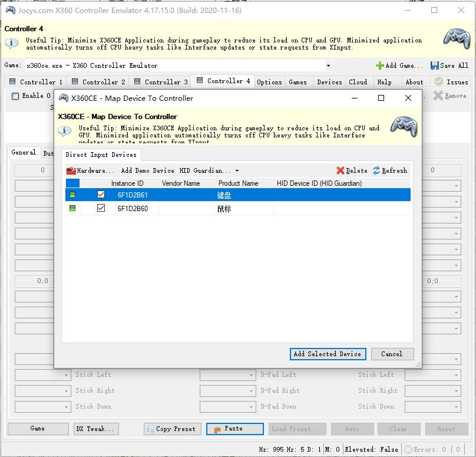The width and height of the screenshot is (476, 457).
Task: Click the Paste clipboard icon
Action: tap(217, 430)
